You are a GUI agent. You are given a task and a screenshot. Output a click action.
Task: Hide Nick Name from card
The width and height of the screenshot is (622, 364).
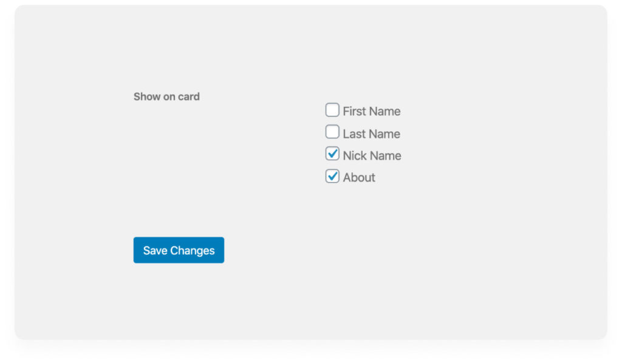tap(332, 153)
